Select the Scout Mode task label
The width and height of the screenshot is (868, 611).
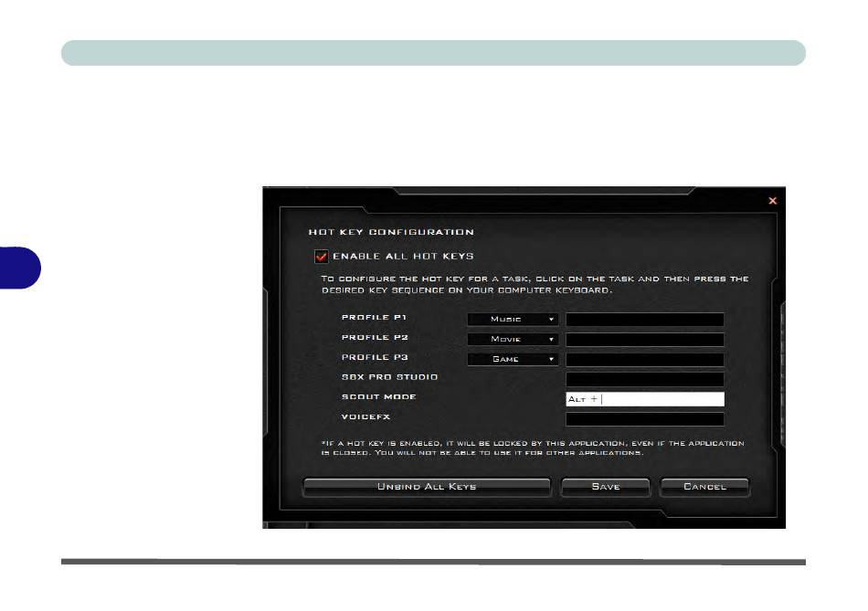click(x=379, y=396)
